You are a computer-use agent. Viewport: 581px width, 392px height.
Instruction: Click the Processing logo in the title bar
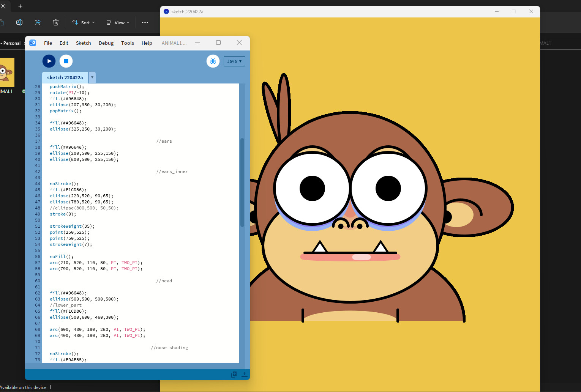pyautogui.click(x=33, y=43)
